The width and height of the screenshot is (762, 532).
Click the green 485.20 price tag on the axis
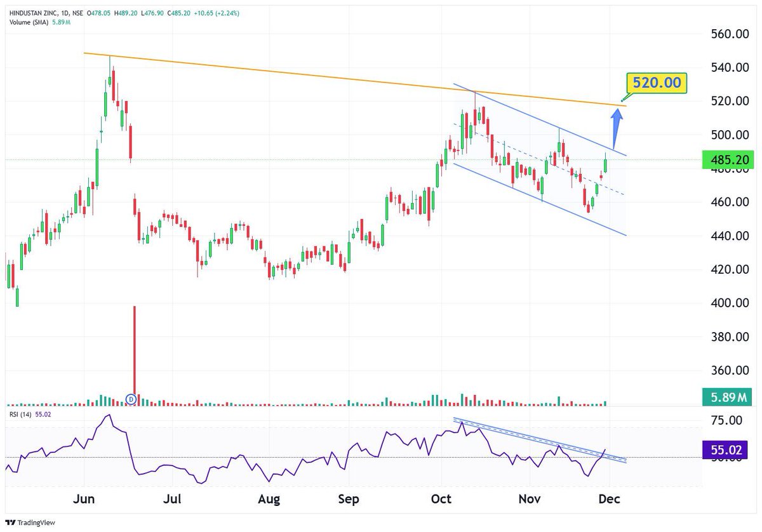(728, 160)
